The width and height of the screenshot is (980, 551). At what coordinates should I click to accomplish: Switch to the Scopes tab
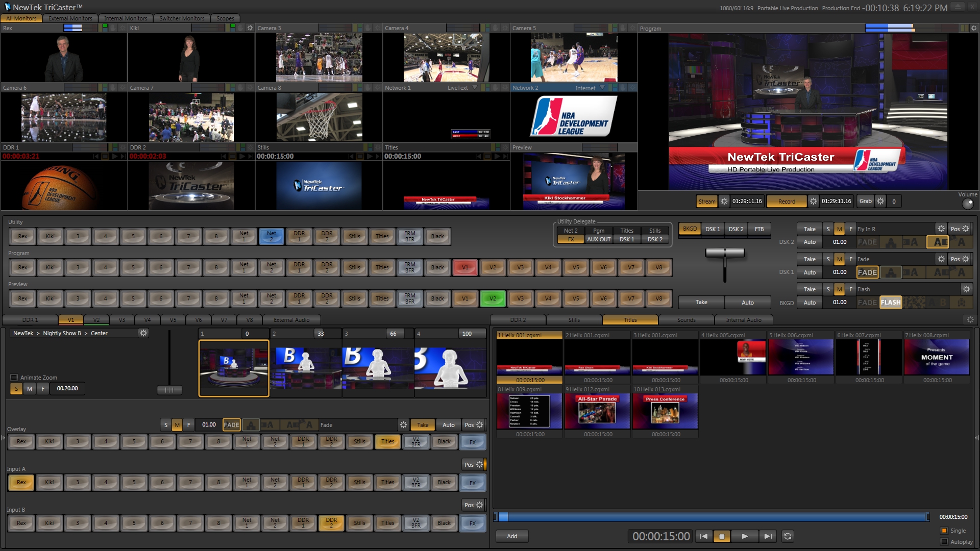[225, 18]
